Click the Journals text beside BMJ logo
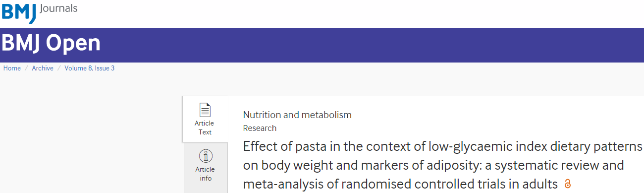 (x=58, y=9)
